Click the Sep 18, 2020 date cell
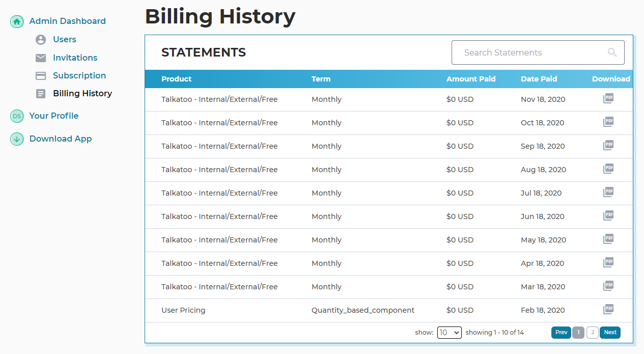The width and height of the screenshot is (644, 354). [x=543, y=146]
